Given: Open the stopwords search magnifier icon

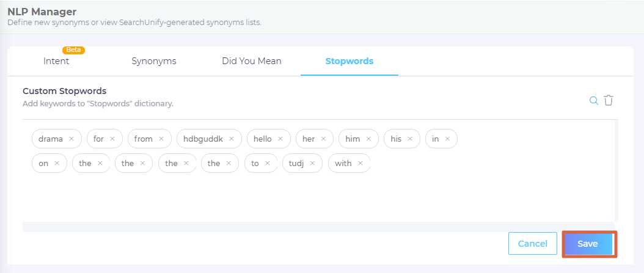Looking at the screenshot, I should pyautogui.click(x=594, y=101).
